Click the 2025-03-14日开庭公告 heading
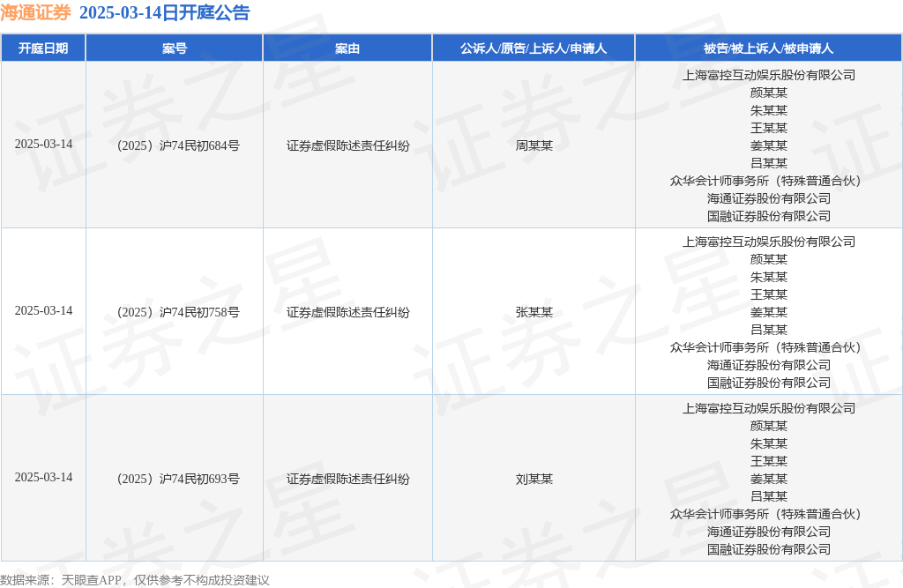The image size is (903, 588). [164, 12]
